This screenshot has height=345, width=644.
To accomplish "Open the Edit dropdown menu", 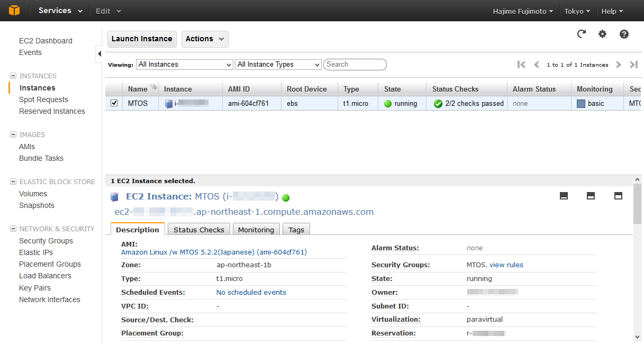I will tap(108, 11).
